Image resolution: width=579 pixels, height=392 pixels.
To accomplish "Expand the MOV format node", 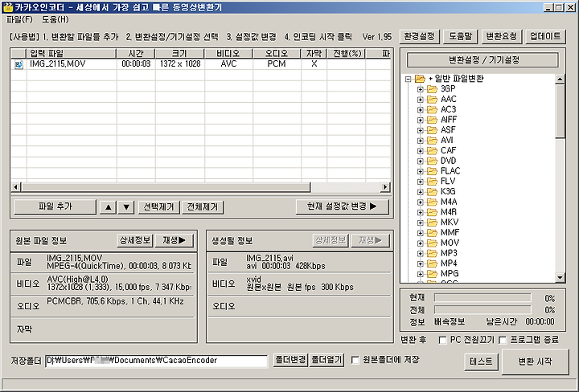I will [421, 243].
